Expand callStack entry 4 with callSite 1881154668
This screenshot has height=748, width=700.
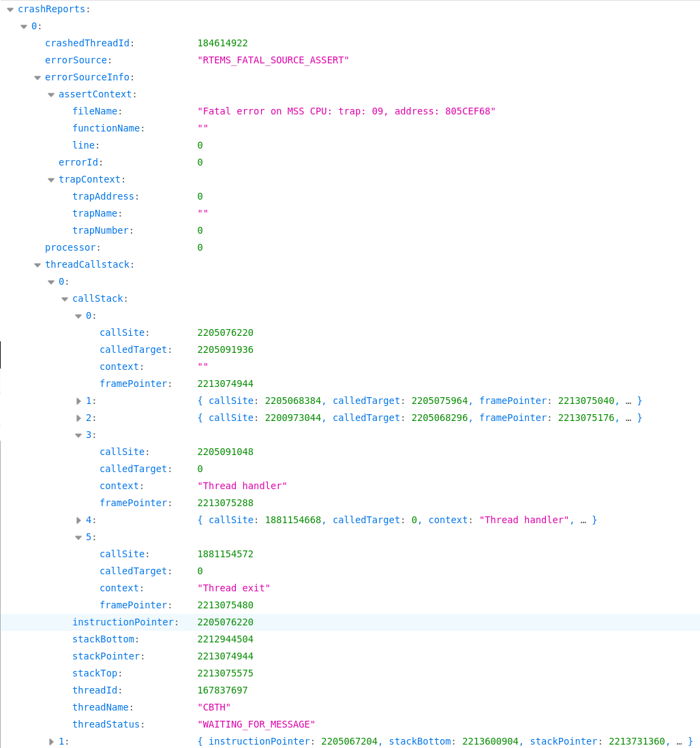coord(78,520)
